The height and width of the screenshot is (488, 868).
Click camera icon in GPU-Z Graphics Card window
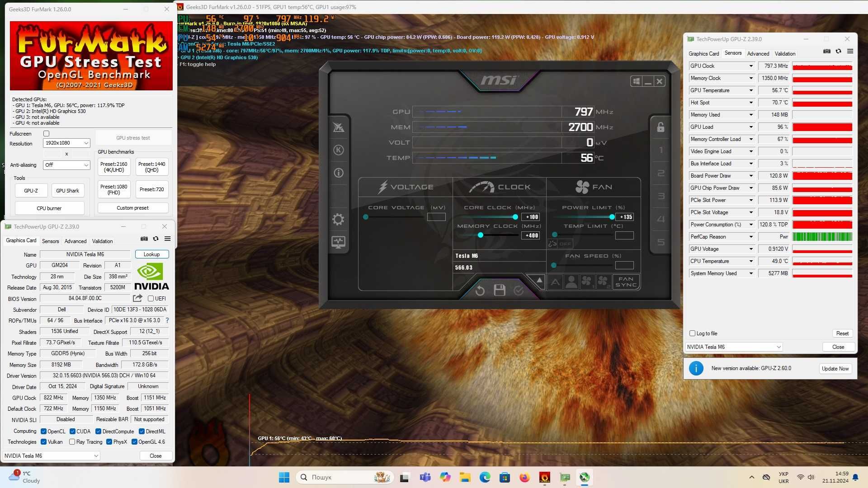(144, 239)
